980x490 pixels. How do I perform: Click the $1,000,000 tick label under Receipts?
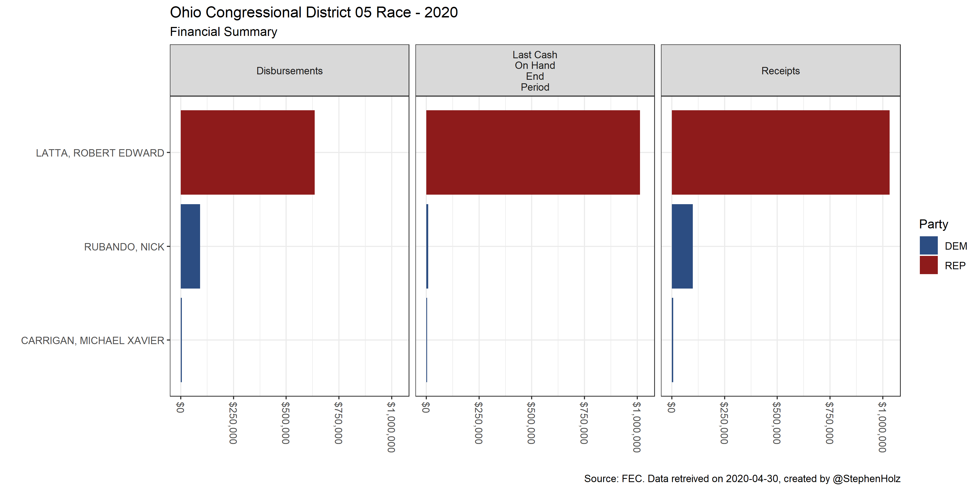pyautogui.click(x=882, y=427)
